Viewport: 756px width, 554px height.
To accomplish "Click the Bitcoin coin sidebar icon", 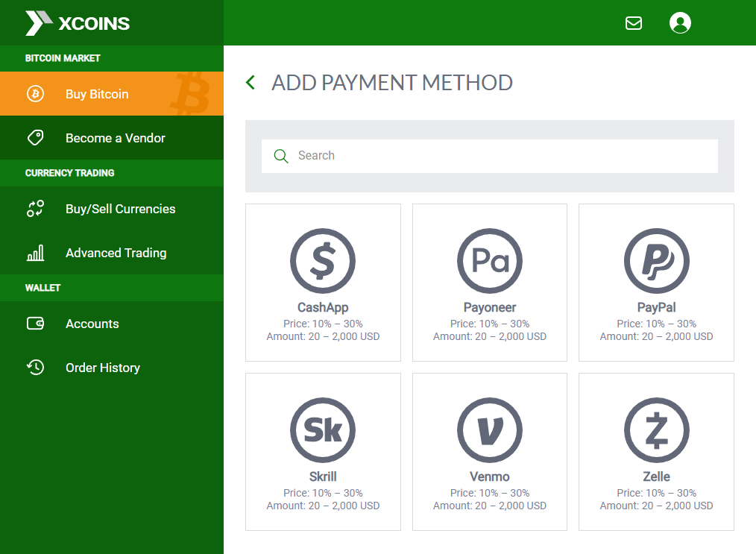I will [x=35, y=93].
